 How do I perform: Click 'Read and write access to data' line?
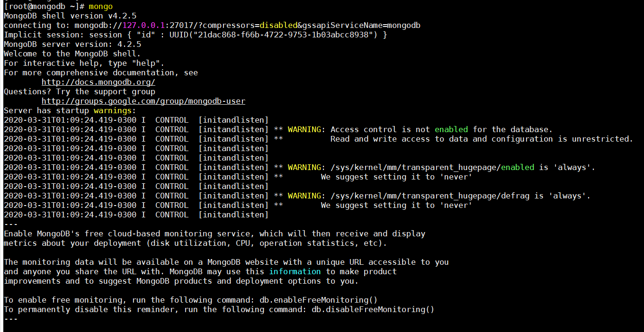pyautogui.click(x=482, y=139)
